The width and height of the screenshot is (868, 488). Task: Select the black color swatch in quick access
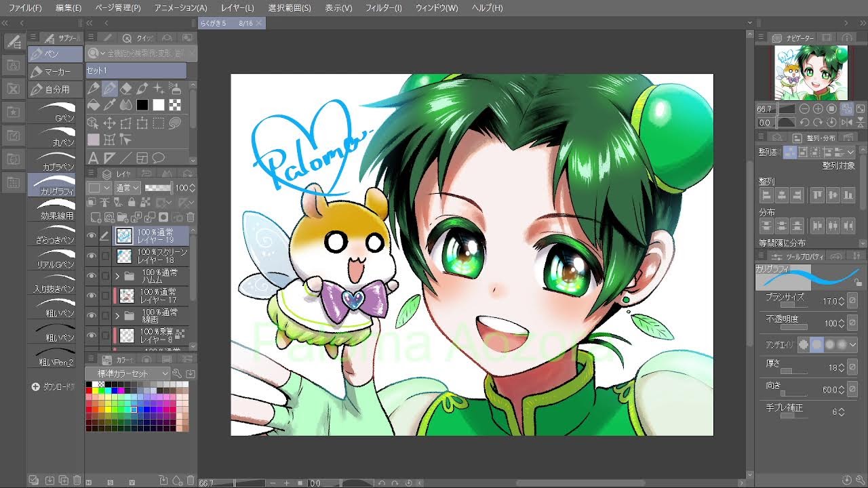(142, 104)
